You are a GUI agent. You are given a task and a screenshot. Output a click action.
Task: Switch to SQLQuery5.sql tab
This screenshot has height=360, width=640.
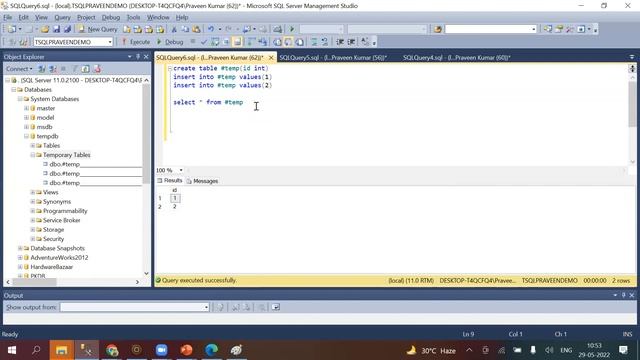(333, 58)
